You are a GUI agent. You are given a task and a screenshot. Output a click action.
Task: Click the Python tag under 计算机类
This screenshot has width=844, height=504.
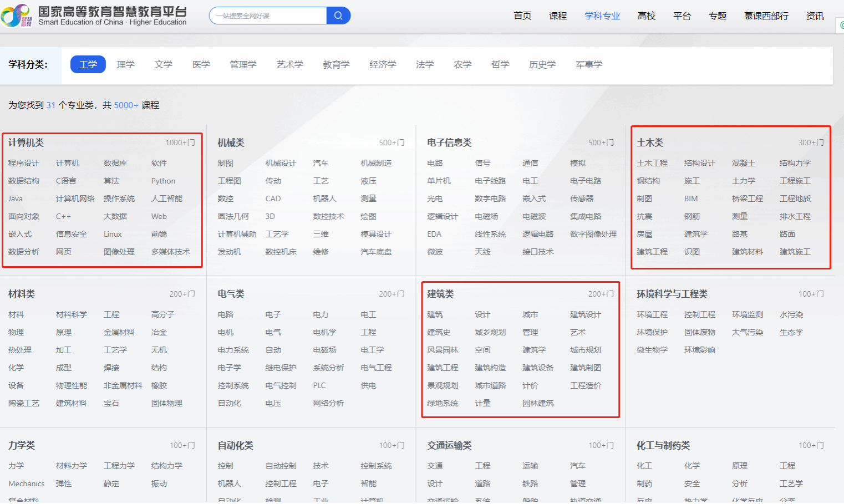click(x=163, y=181)
